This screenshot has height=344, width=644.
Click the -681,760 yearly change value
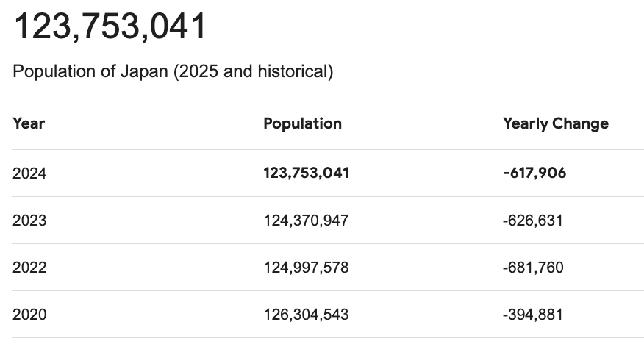click(x=533, y=268)
